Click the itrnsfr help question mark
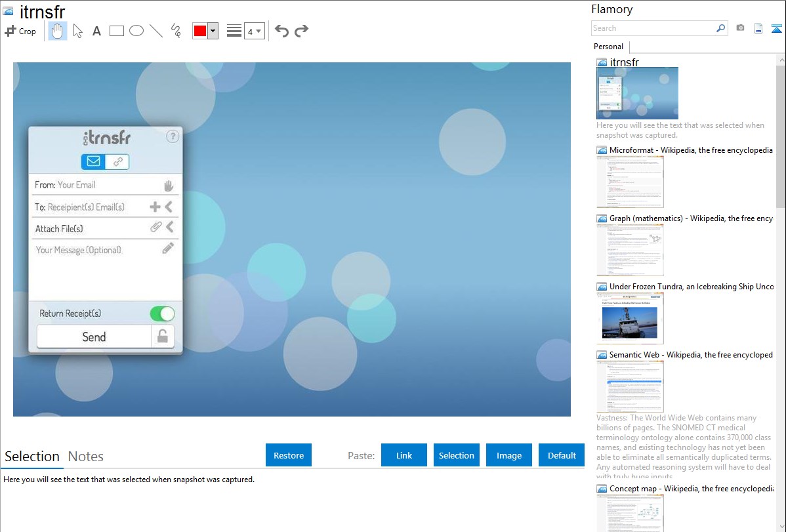The width and height of the screenshot is (786, 532). tap(173, 136)
